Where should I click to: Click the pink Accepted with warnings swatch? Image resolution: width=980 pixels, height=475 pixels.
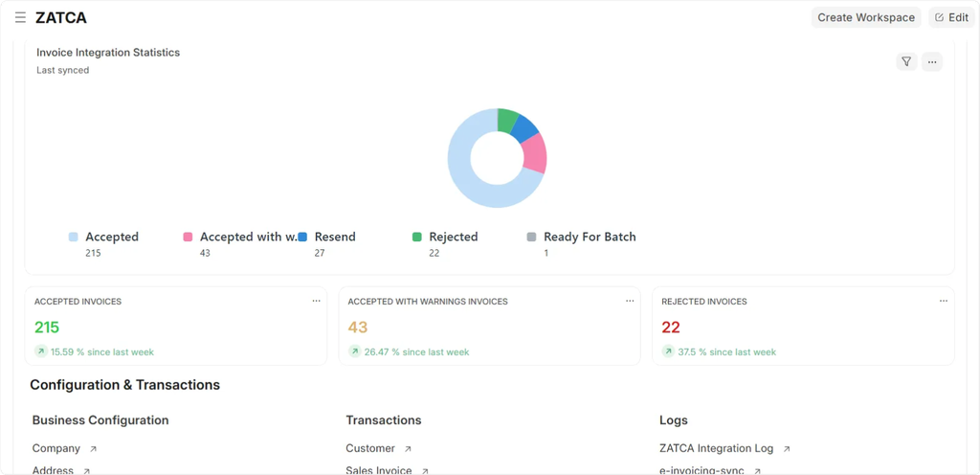point(188,237)
